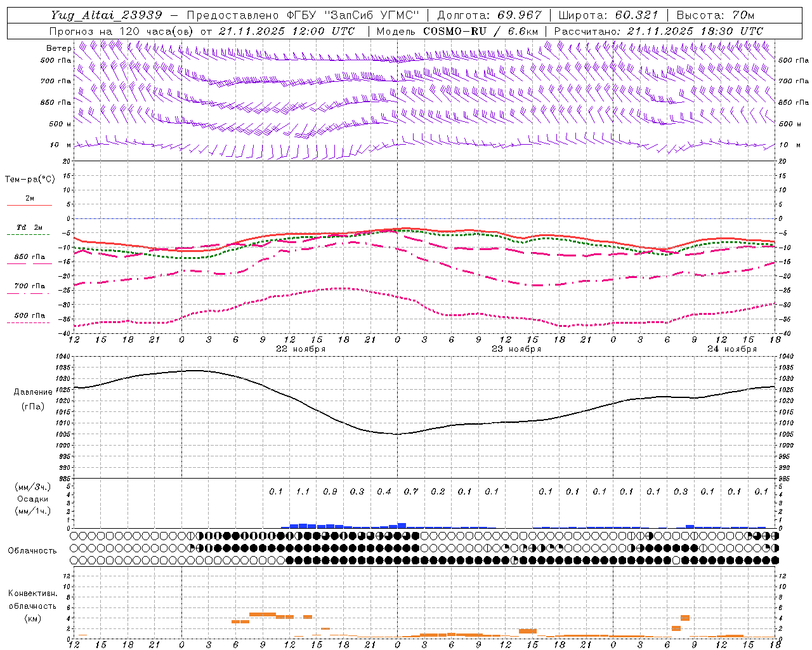Image resolution: width=812 pixels, height=650 pixels.
Task: Select the Td 2м legend entry
Action: 29,227
